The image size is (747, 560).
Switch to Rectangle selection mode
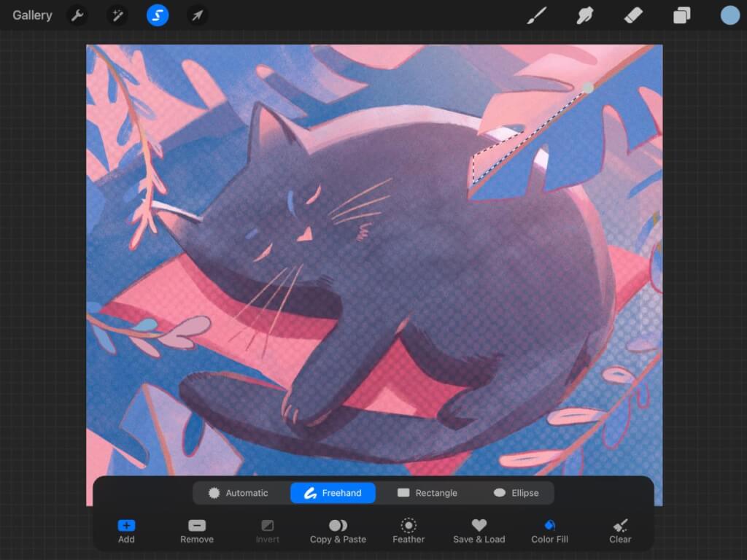[427, 493]
